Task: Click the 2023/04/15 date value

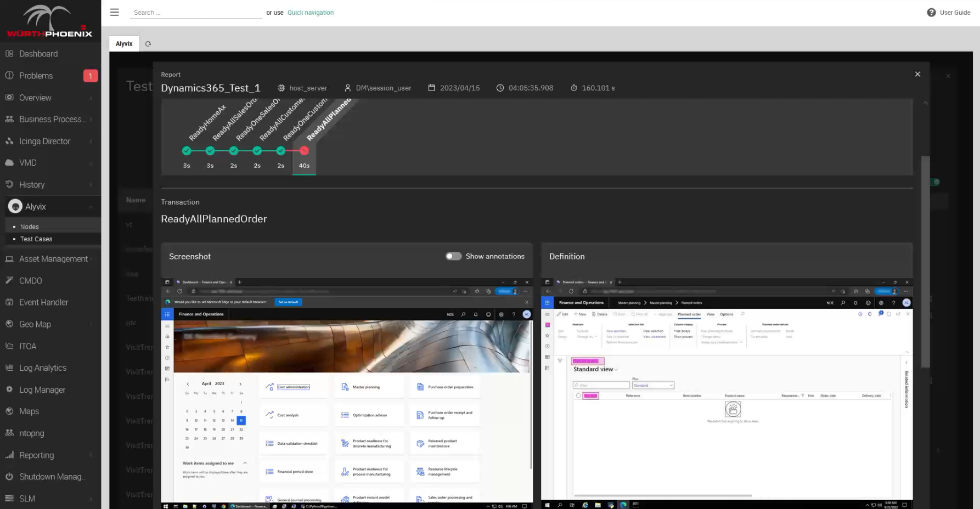Action: (x=460, y=88)
